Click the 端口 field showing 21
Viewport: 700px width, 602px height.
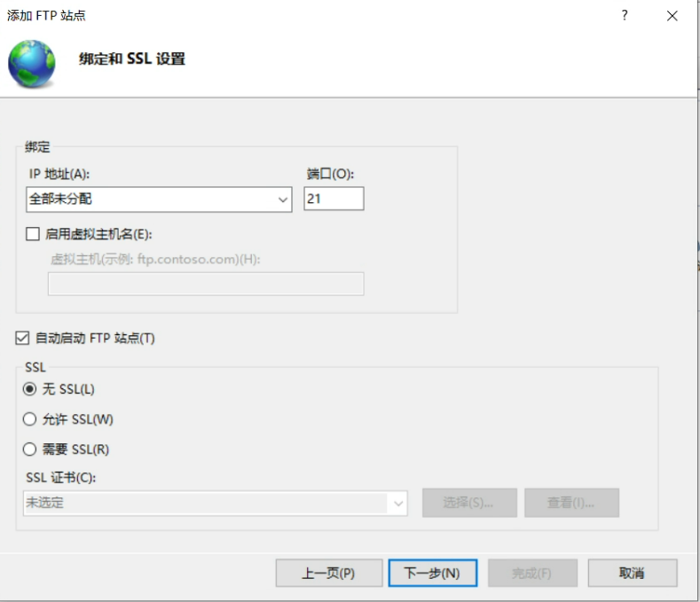[334, 199]
